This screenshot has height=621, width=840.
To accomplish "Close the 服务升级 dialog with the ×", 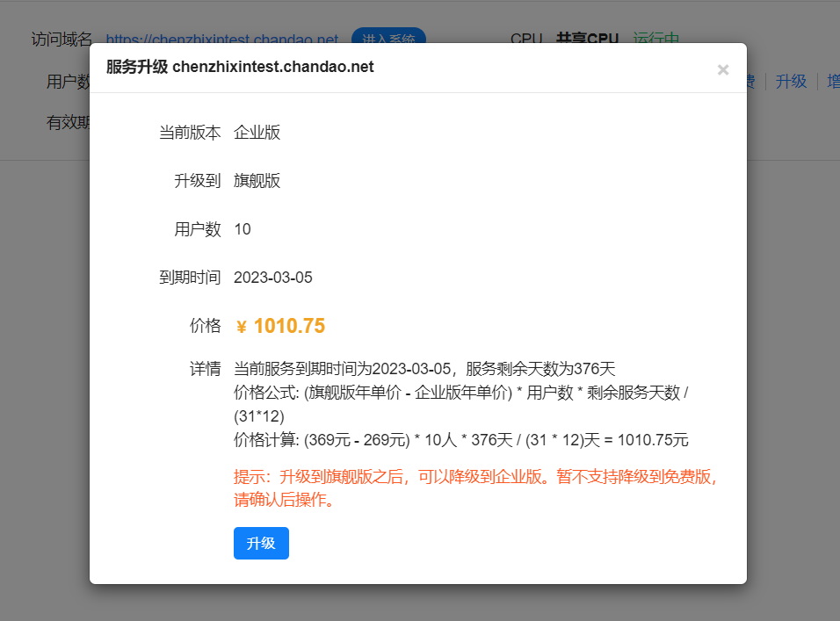I will pos(723,69).
